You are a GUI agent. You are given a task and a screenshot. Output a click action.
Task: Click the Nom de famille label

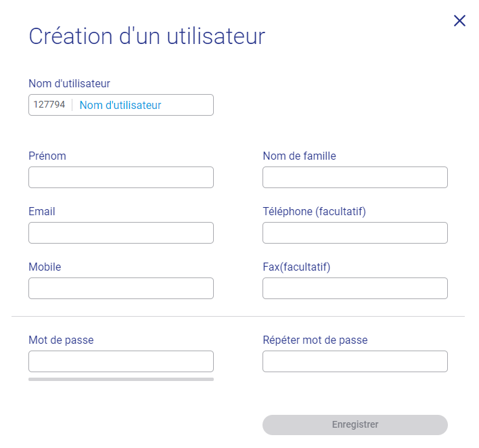tap(299, 156)
